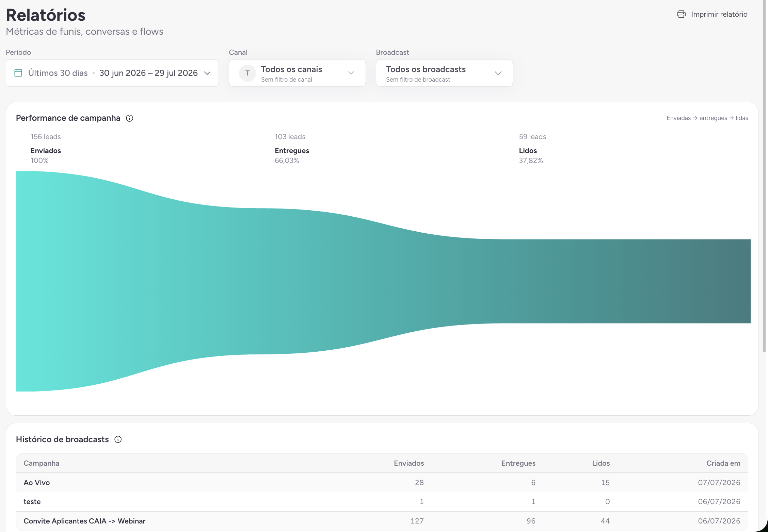Expand the Todos os broadcasts dropdown chevron

[498, 73]
